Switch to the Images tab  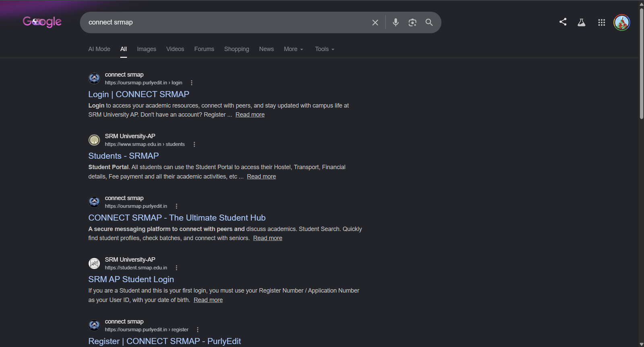147,49
